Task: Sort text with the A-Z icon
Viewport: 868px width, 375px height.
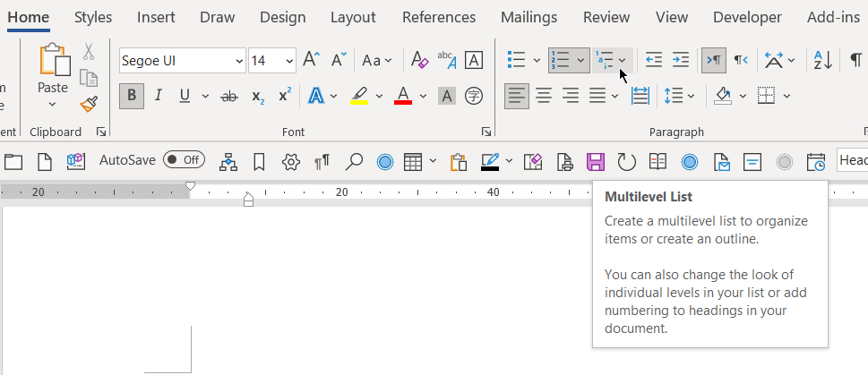Action: [823, 60]
